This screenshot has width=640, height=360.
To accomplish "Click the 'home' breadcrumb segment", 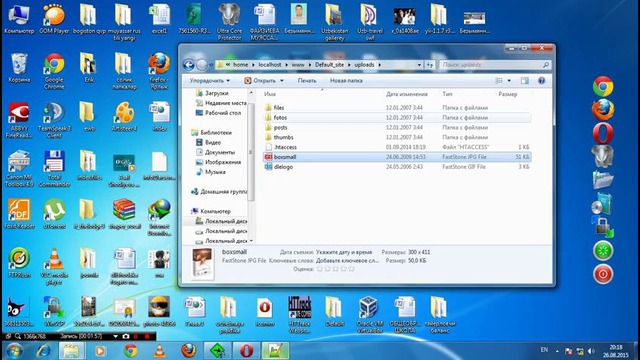I will click(x=240, y=64).
